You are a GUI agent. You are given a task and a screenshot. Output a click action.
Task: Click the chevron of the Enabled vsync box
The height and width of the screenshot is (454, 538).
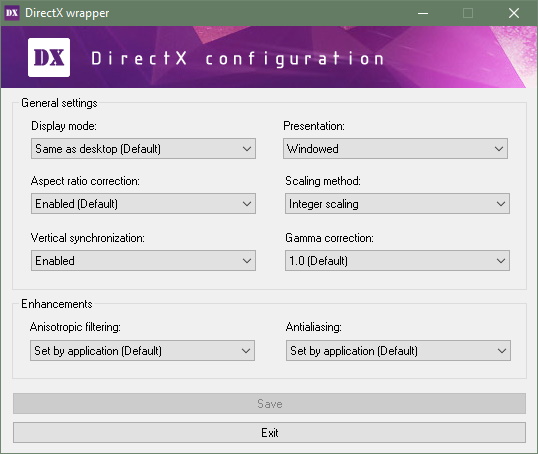(x=247, y=261)
